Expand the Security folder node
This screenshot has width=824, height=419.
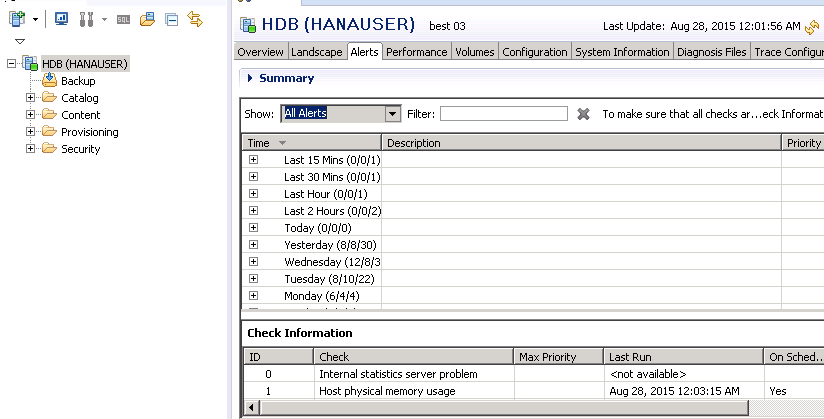[31, 149]
